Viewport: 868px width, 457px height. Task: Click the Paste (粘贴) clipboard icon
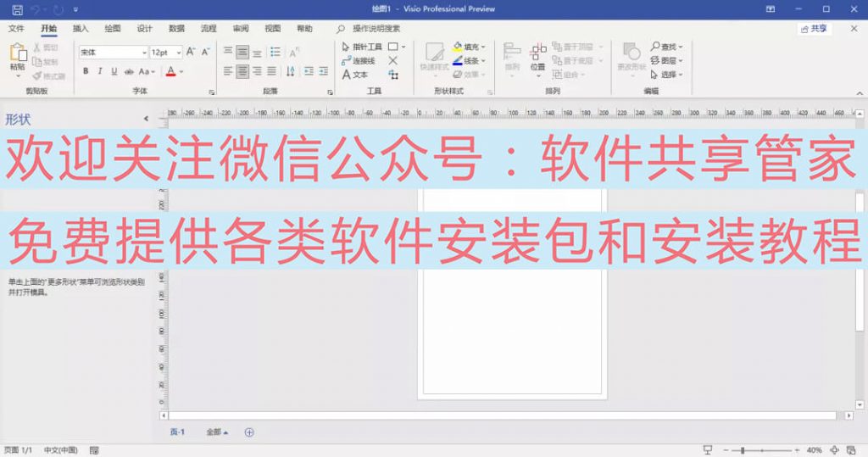(18, 53)
